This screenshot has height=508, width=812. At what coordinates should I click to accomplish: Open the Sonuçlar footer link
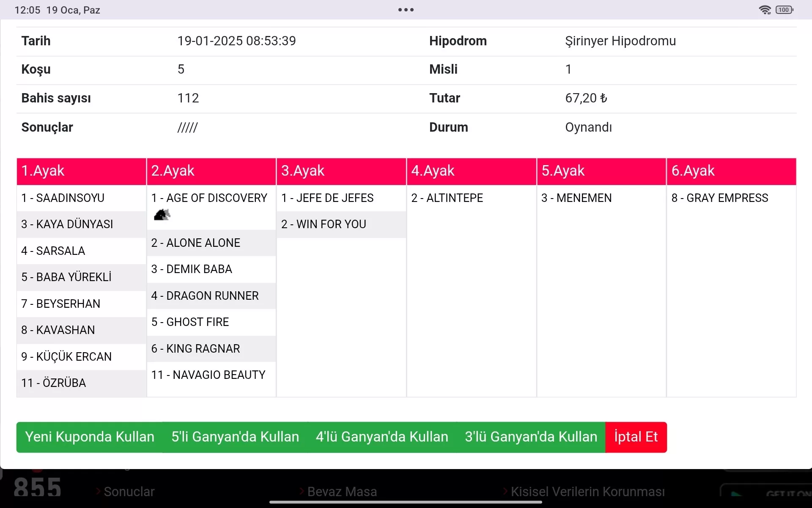(x=129, y=491)
